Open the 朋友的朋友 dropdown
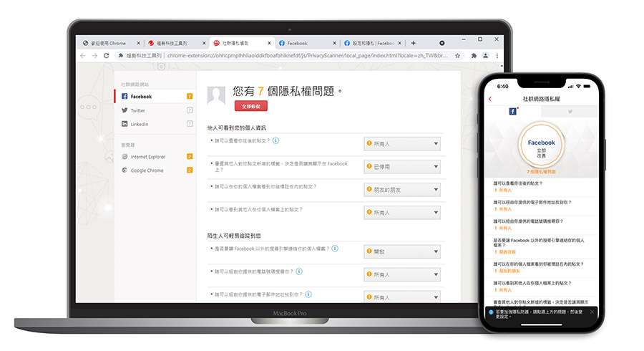 [402, 190]
